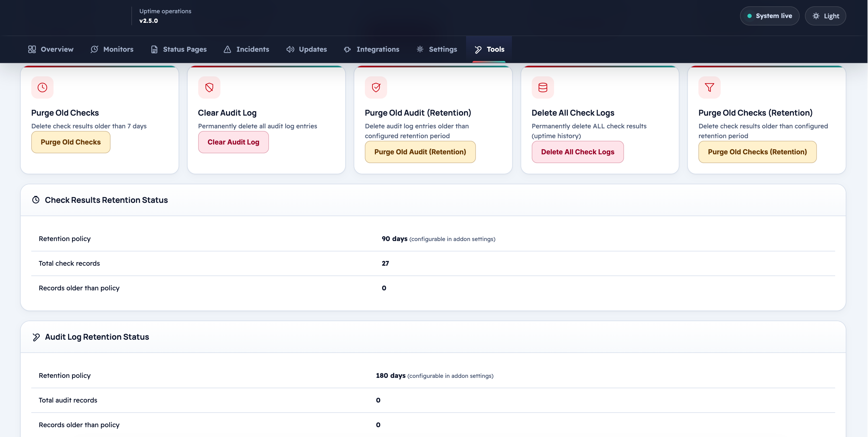Click the Tools tab icon

pos(478,50)
